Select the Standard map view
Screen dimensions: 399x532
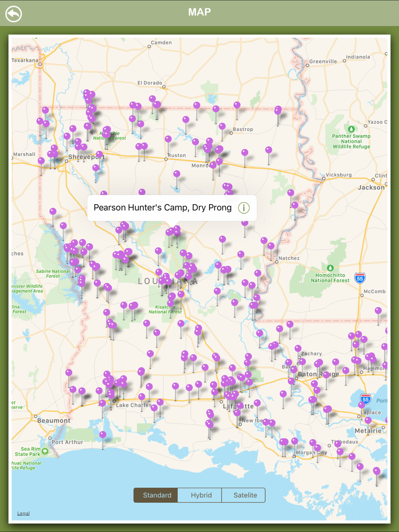click(156, 495)
